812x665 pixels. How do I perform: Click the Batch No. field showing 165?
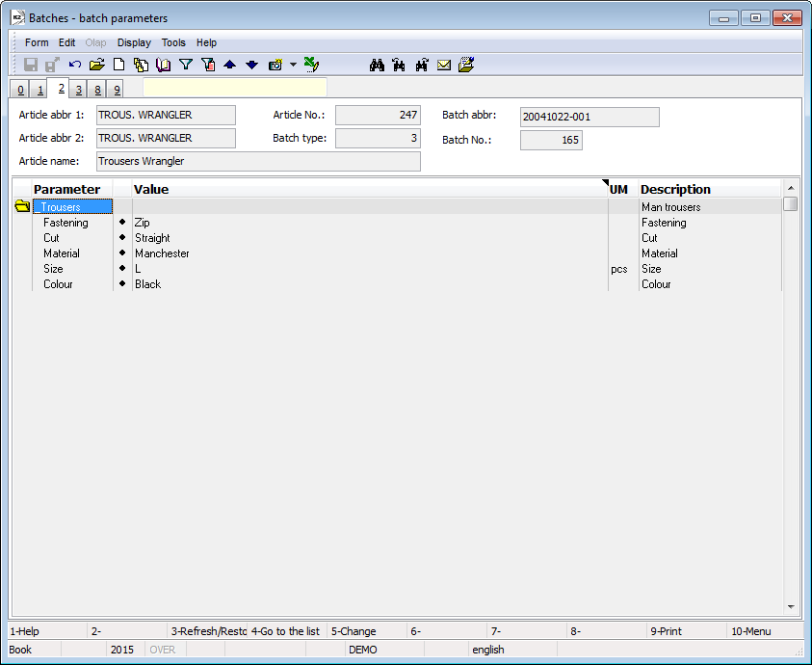click(552, 140)
